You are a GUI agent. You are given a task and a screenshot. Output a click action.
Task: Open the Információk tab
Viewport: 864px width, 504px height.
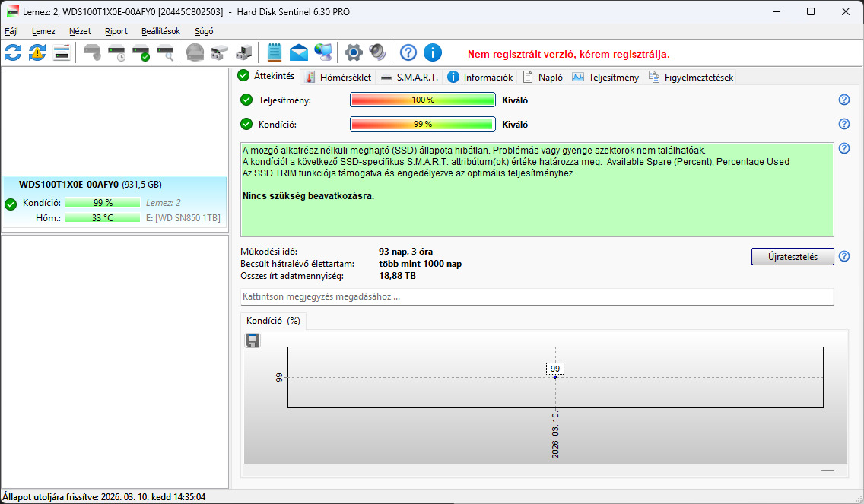(x=480, y=77)
